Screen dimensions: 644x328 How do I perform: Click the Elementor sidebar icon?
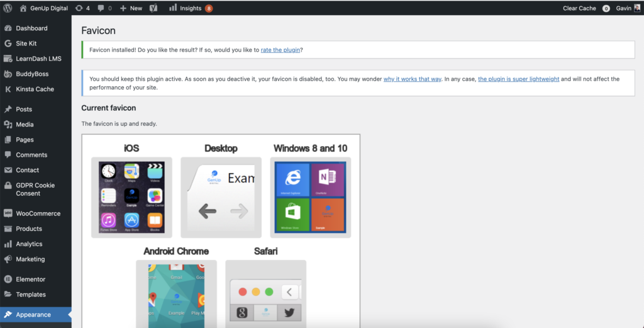click(8, 280)
